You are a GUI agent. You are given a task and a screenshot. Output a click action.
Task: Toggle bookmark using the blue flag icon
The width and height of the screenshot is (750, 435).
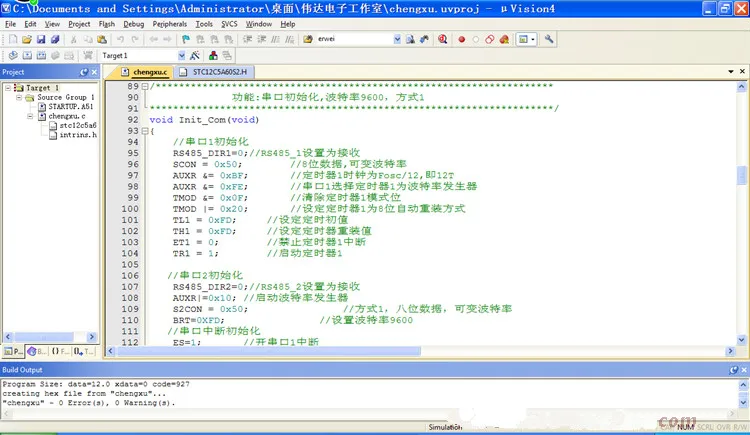click(186, 39)
